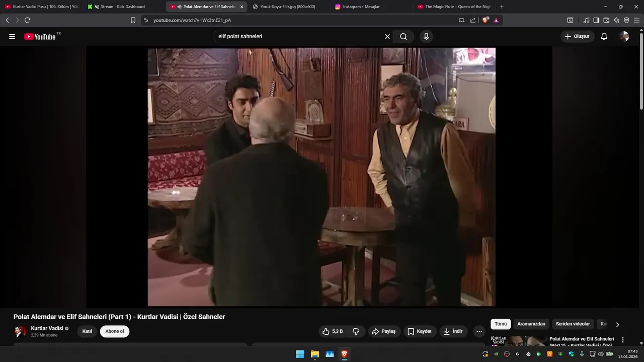Click the magnifier search button

(x=404, y=37)
